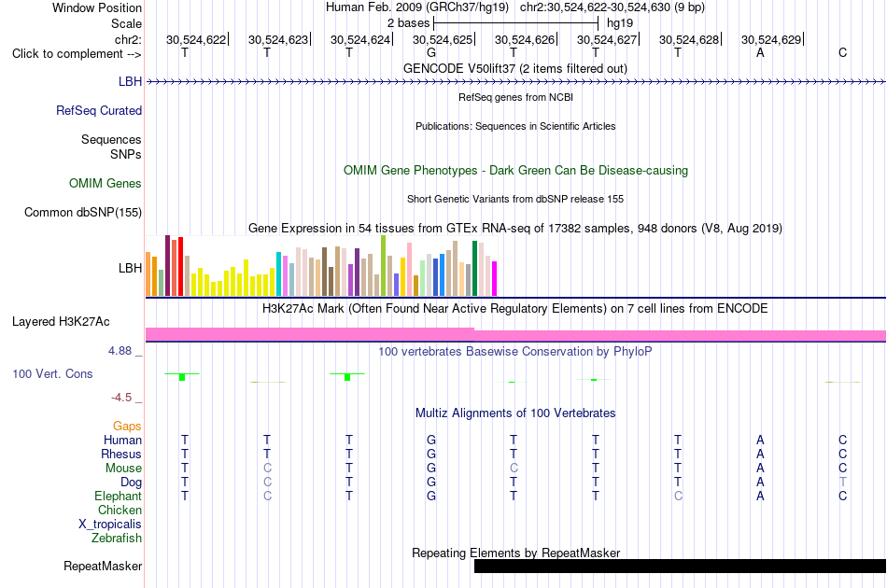Select the Dog alignment row label
The width and height of the screenshot is (887, 588).
(131, 483)
